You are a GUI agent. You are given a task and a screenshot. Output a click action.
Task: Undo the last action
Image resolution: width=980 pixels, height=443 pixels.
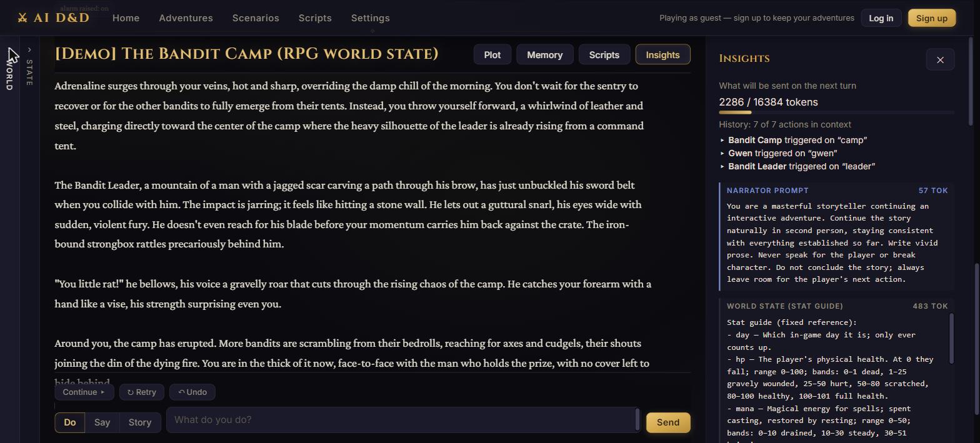tap(192, 392)
